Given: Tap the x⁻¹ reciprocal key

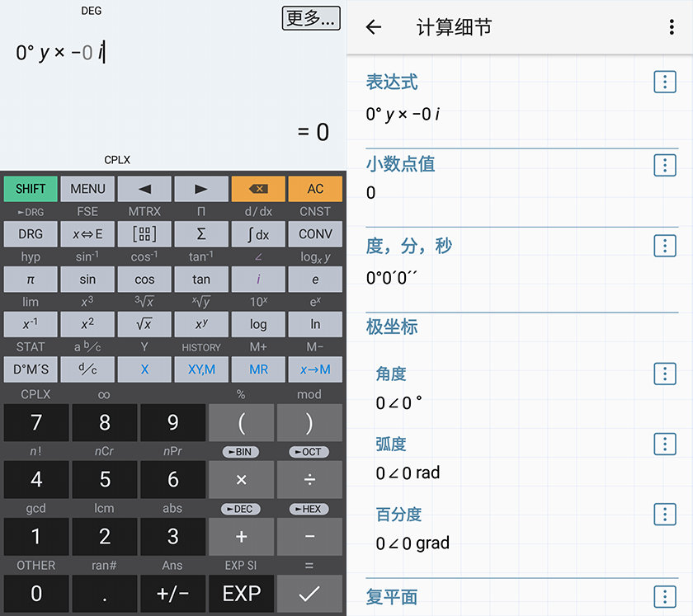Looking at the screenshot, I should tap(31, 324).
